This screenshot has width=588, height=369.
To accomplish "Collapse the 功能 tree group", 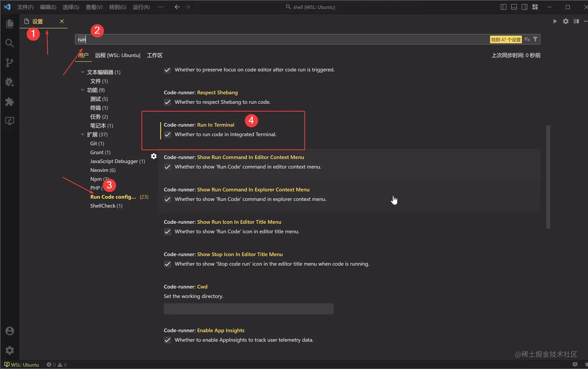I will 82,90.
